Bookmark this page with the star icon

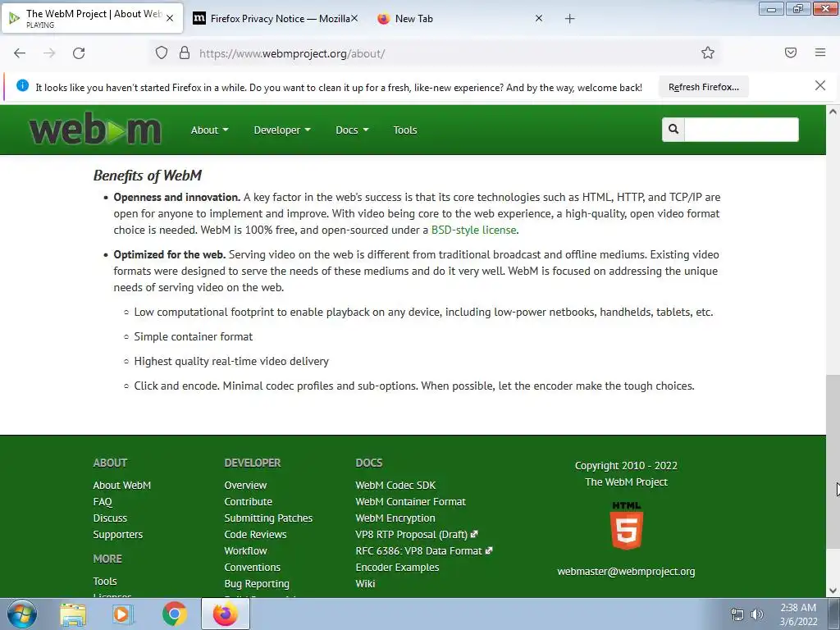click(708, 52)
